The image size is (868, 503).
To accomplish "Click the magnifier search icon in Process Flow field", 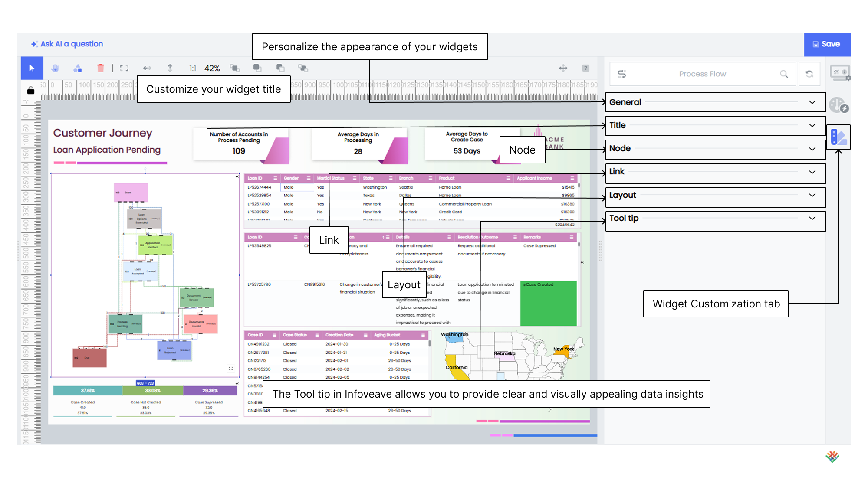I will 784,74.
